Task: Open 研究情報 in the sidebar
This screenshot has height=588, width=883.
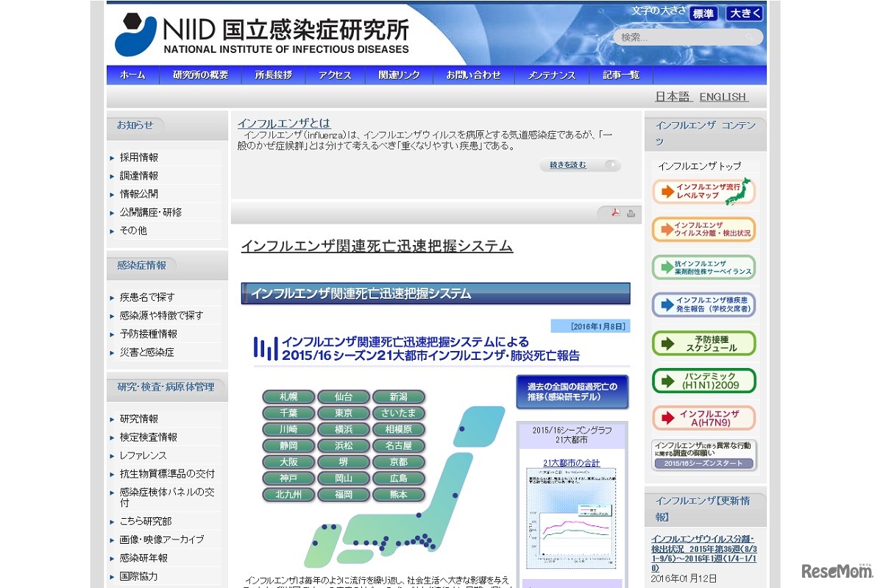Action: 138,419
